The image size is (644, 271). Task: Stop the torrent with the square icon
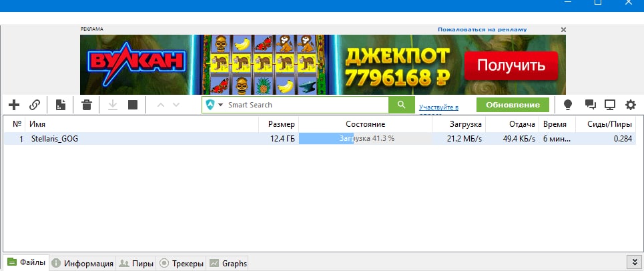[133, 105]
